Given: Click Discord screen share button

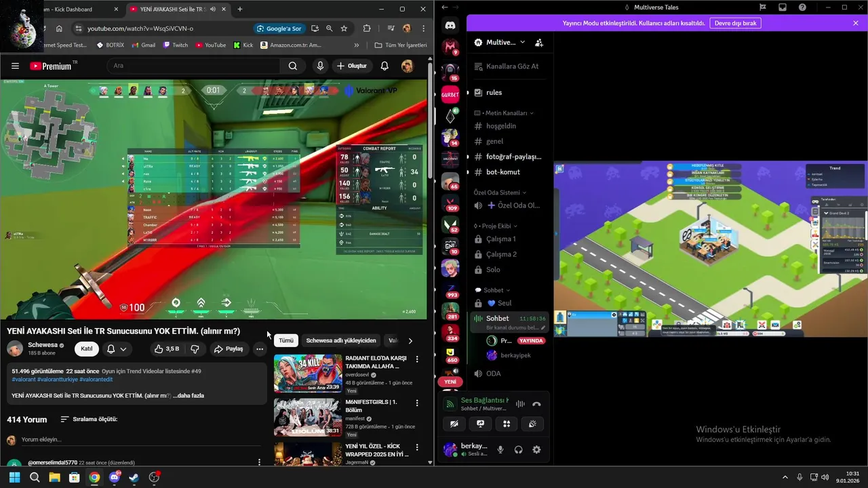Looking at the screenshot, I should (480, 424).
